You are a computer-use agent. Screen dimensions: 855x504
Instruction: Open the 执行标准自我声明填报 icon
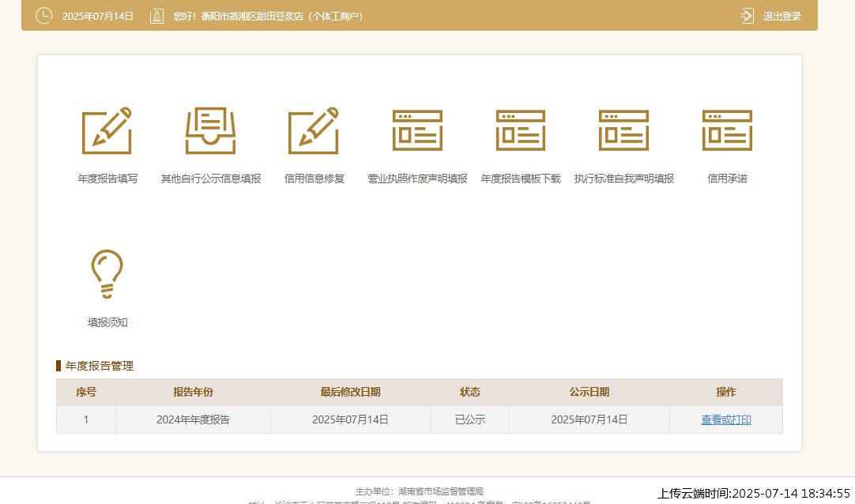pos(623,130)
